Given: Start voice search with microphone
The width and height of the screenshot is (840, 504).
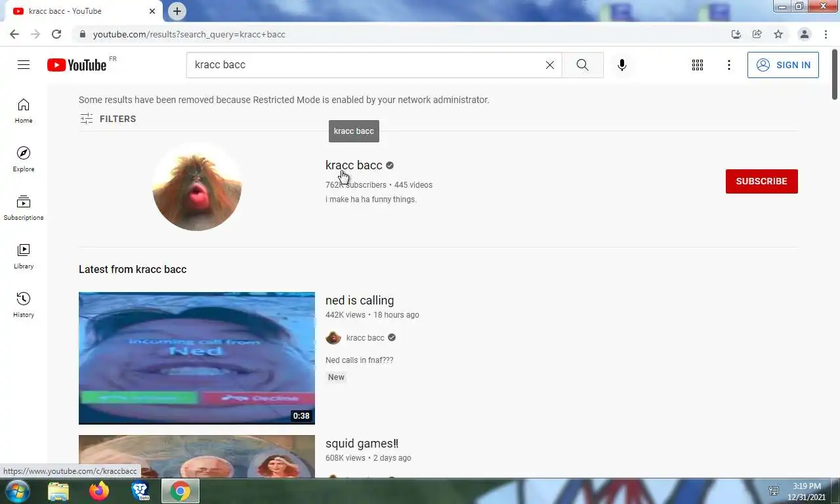Looking at the screenshot, I should click(x=622, y=65).
